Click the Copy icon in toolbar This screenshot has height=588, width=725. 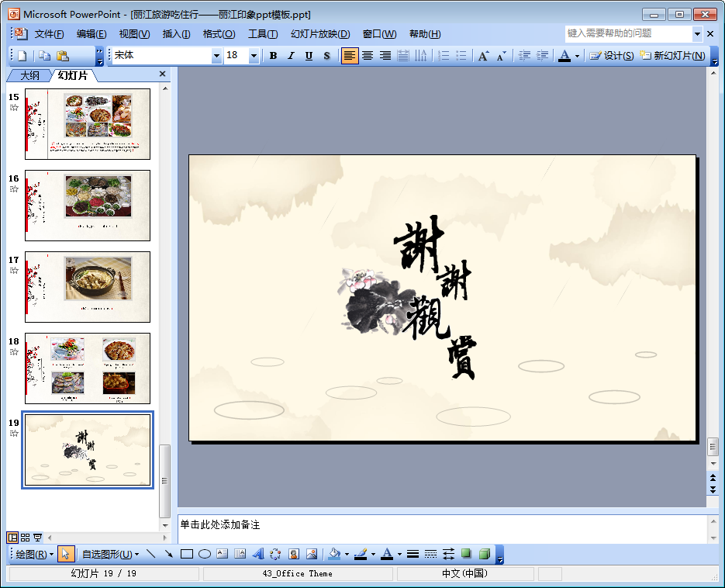(44, 56)
